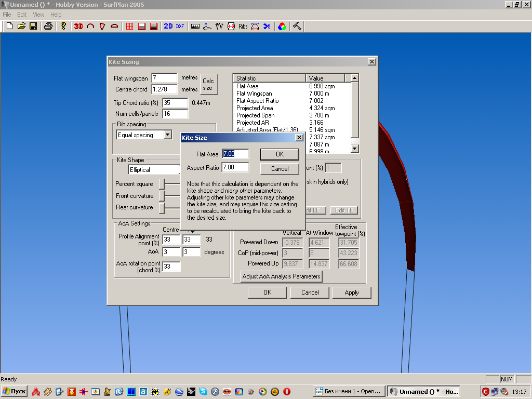Open the Ribs toolbar tool
Screen dimensions: 532x399
[x=243, y=26]
